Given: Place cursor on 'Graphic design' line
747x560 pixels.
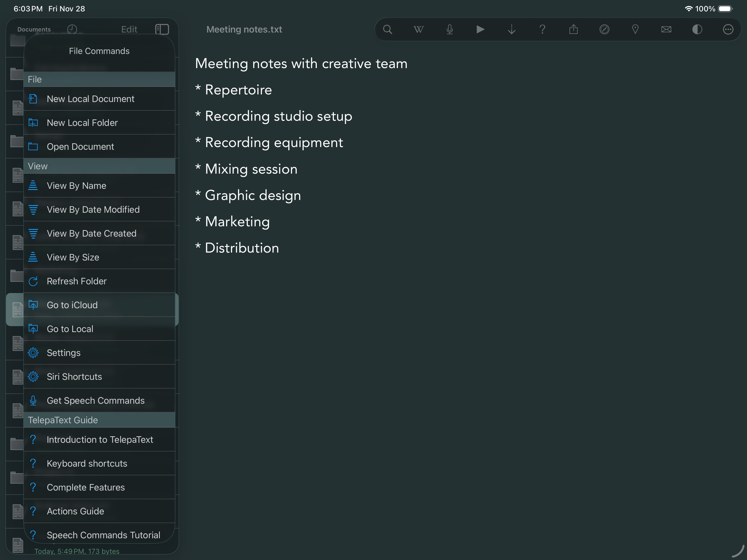Looking at the screenshot, I should click(248, 195).
